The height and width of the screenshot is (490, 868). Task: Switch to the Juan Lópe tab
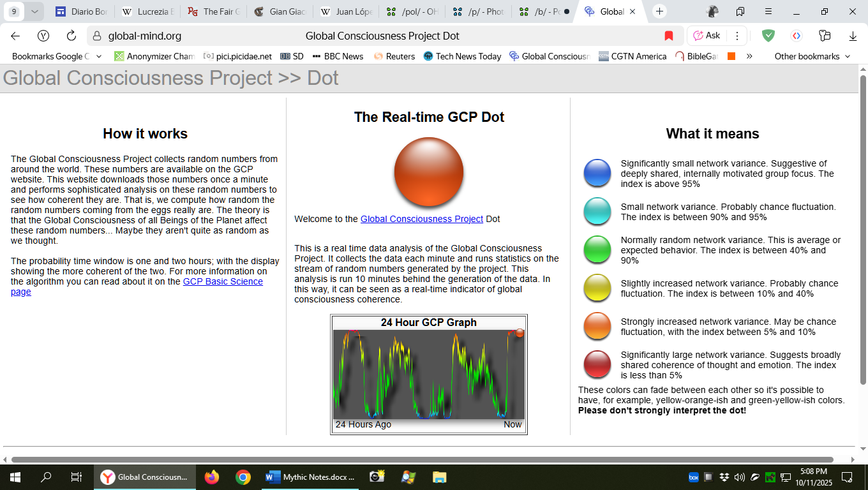(346, 11)
